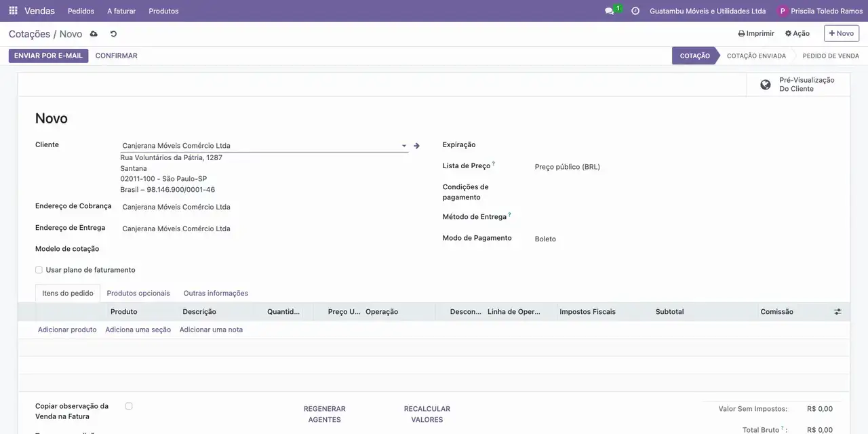This screenshot has width=868, height=434.
Task: Open the Ação gear menu
Action: tap(797, 33)
